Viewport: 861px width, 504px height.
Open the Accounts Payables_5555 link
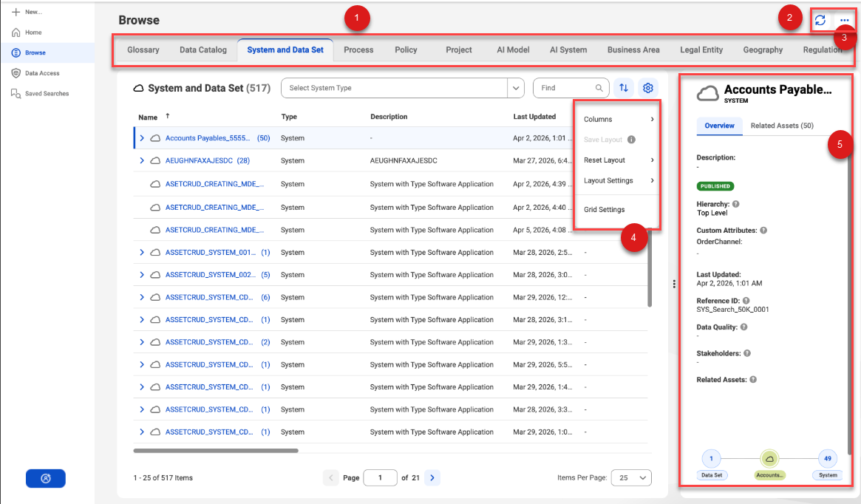pos(208,137)
